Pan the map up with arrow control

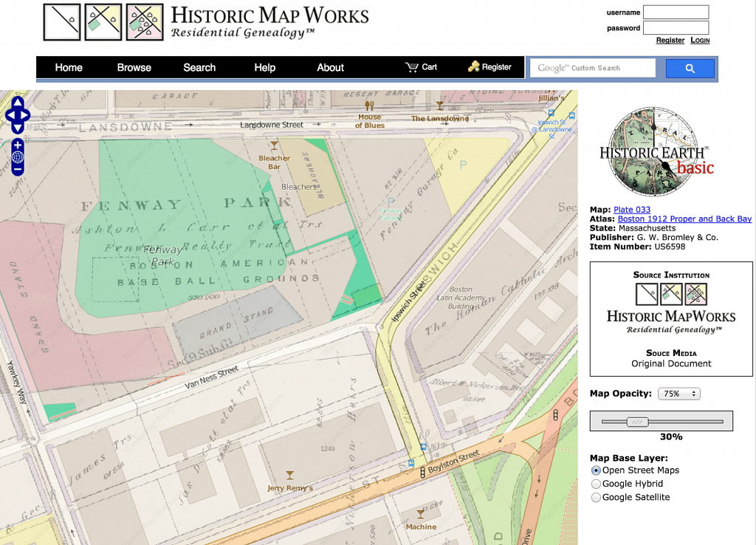click(18, 103)
